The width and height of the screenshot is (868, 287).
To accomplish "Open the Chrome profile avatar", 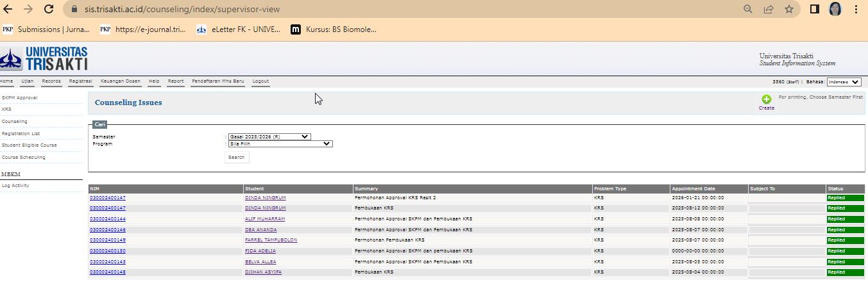I will click(x=835, y=10).
